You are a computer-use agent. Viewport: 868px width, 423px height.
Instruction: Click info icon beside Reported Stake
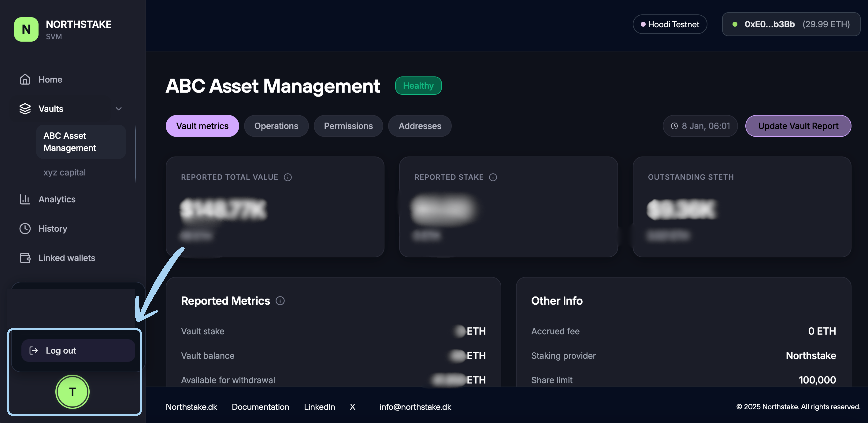[493, 177]
